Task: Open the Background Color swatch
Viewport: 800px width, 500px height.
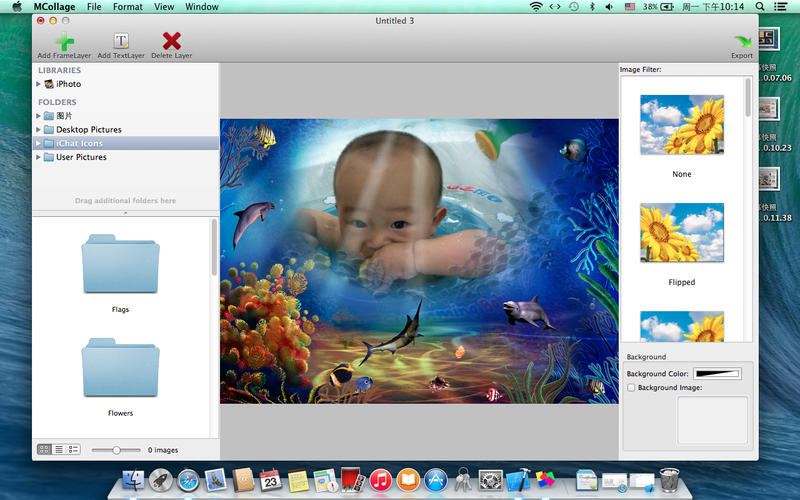Action: [717, 373]
